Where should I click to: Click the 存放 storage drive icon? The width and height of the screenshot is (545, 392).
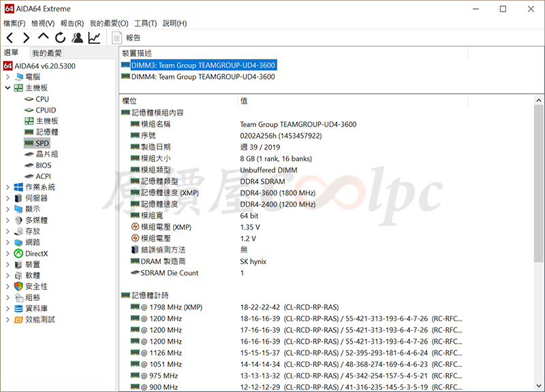tap(19, 231)
